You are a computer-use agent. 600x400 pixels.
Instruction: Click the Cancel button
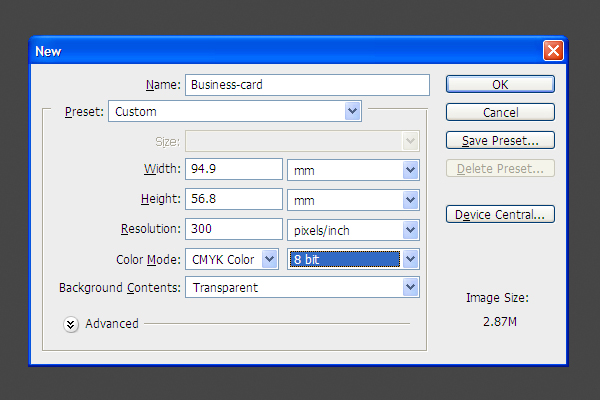click(x=500, y=112)
